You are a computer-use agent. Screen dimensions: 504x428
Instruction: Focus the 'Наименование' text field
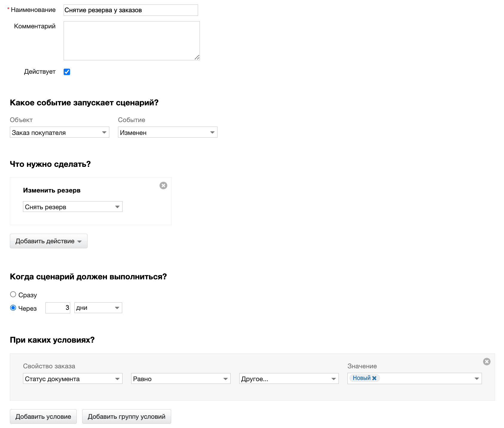pos(131,10)
